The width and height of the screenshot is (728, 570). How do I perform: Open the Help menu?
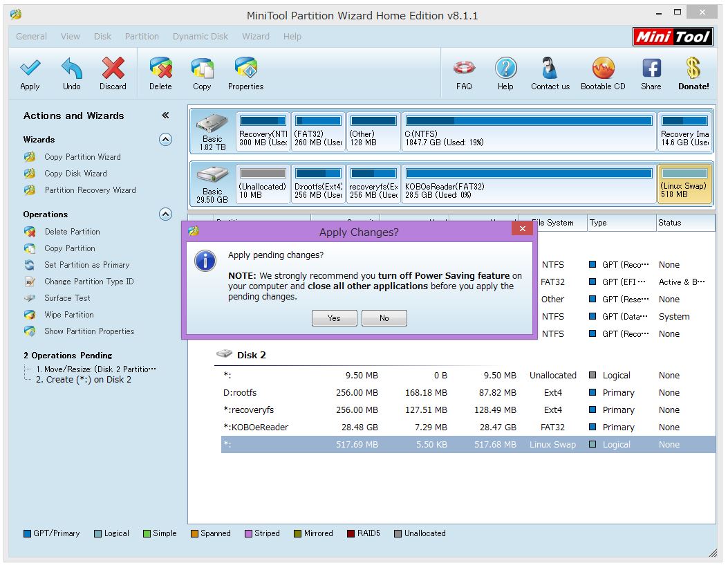pos(292,36)
